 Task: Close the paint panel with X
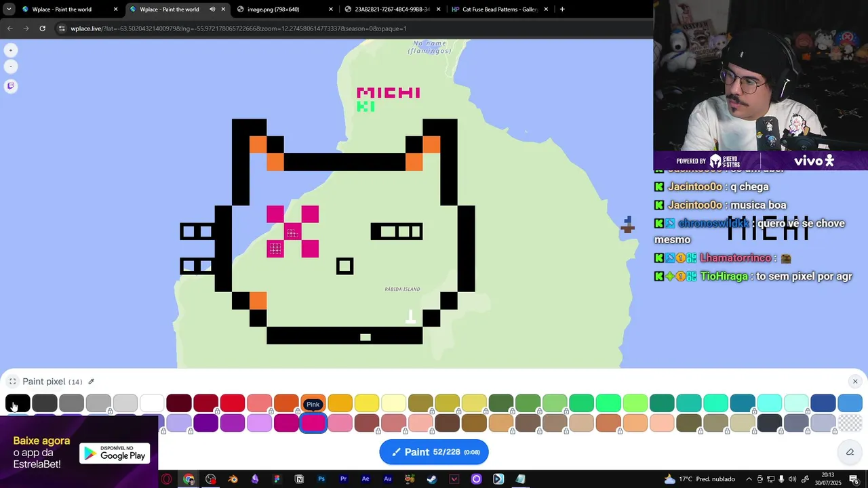(x=855, y=382)
